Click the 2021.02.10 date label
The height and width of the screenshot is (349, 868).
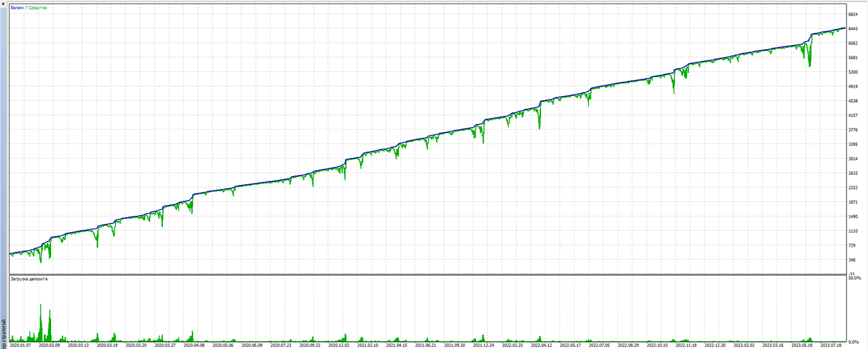pos(368,345)
